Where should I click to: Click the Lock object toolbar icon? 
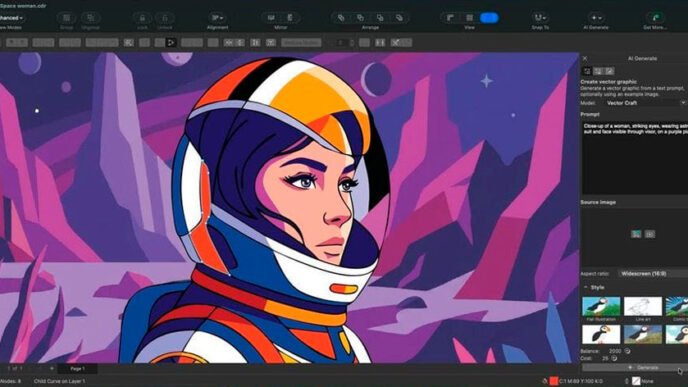[x=142, y=18]
